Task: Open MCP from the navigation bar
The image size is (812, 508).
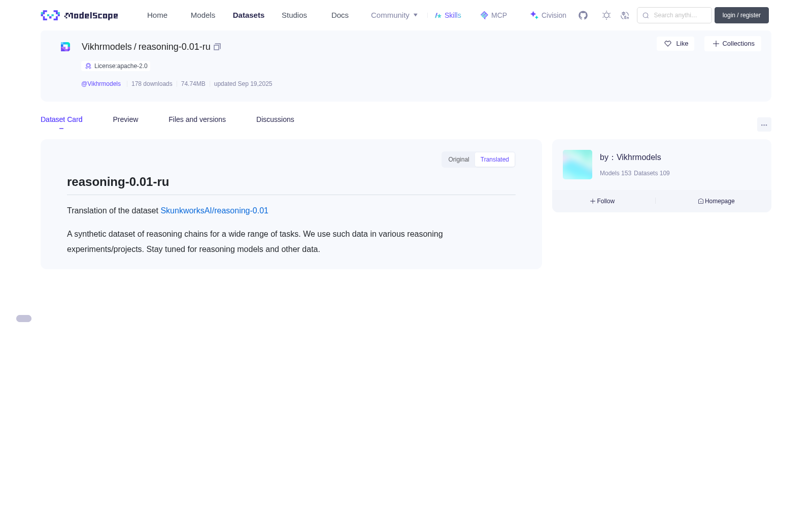Action: pos(494,15)
